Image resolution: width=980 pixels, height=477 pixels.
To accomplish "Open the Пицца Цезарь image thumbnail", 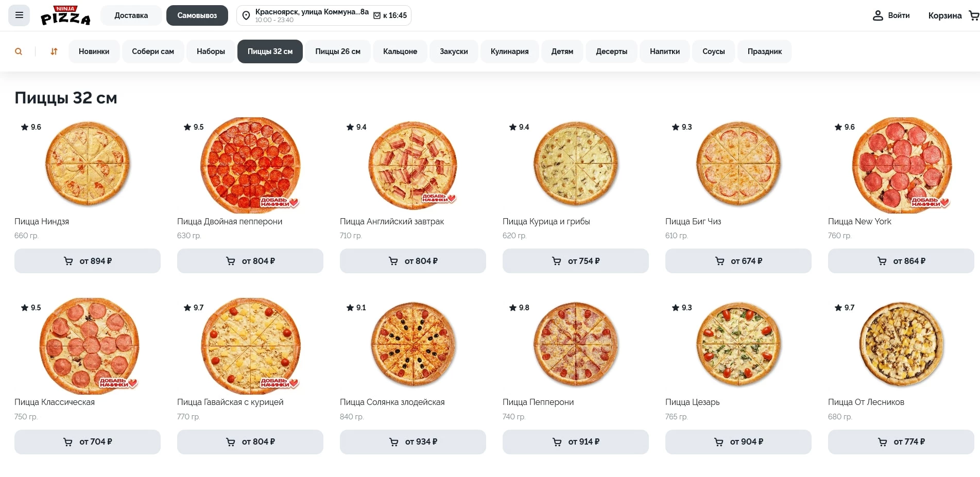I will [738, 344].
